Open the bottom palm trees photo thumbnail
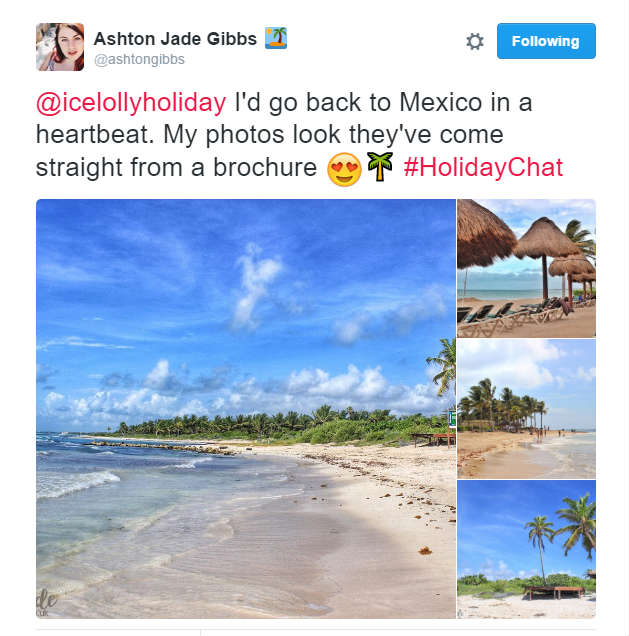 pos(526,549)
